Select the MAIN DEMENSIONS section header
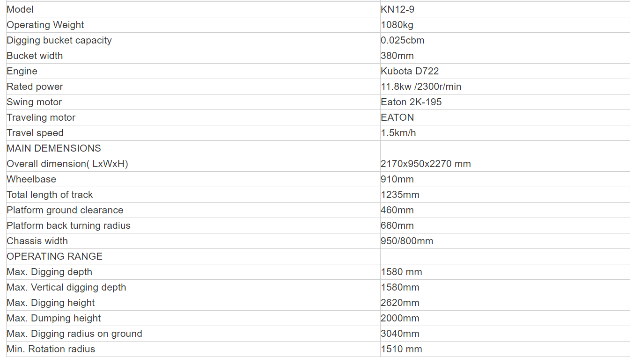This screenshot has width=633, height=364. pyautogui.click(x=54, y=148)
